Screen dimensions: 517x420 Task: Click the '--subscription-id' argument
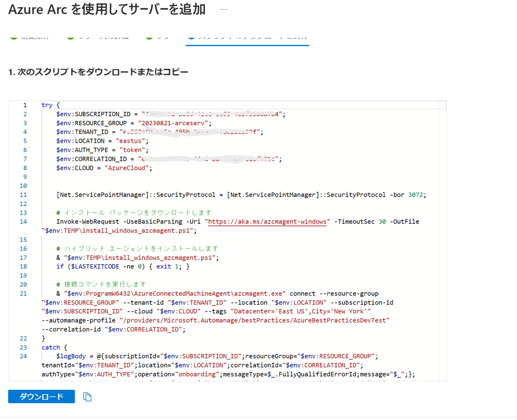click(x=362, y=303)
